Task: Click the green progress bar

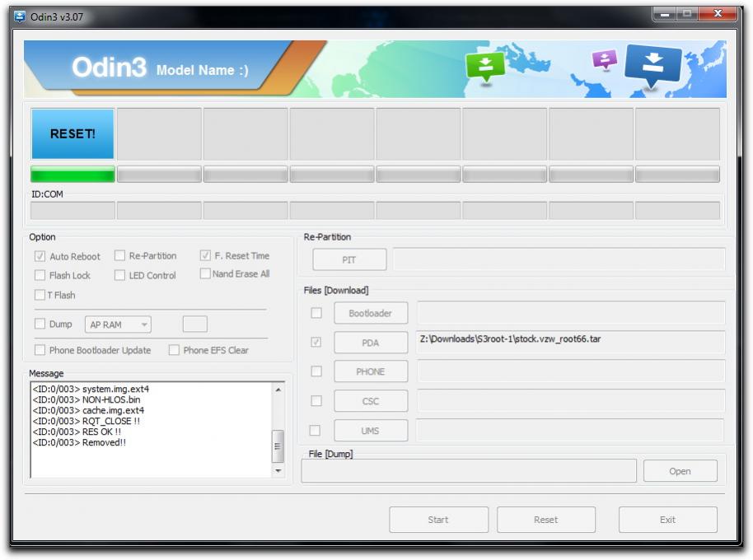Action: point(72,175)
